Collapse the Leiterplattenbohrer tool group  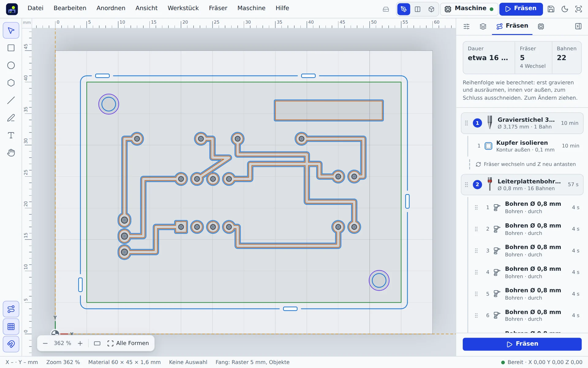(522, 185)
